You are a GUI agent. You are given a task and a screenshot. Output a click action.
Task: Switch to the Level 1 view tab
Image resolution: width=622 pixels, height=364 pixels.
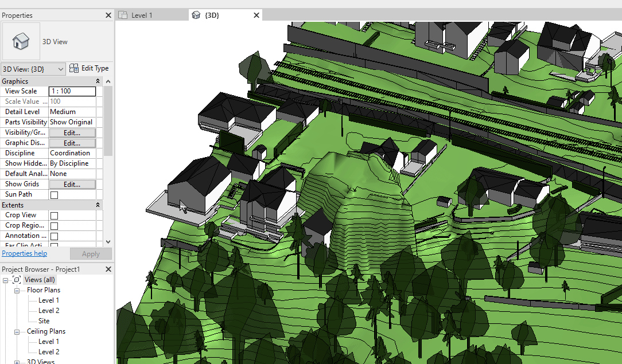coord(152,15)
